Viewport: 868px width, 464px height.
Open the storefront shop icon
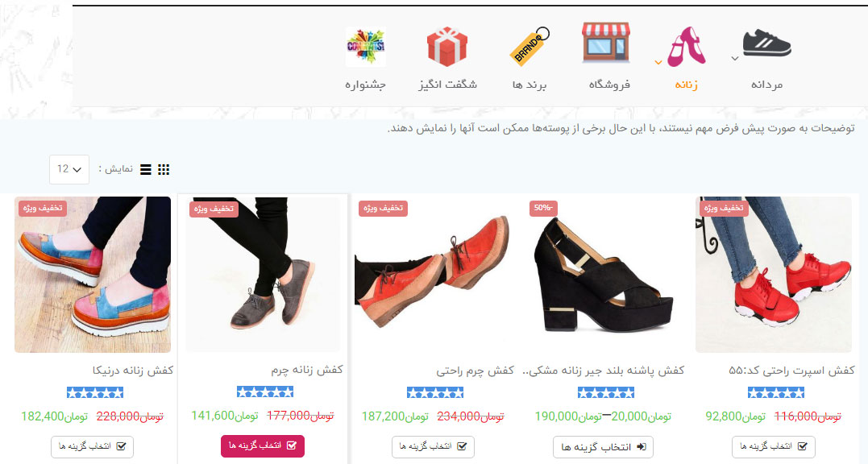pyautogui.click(x=606, y=42)
